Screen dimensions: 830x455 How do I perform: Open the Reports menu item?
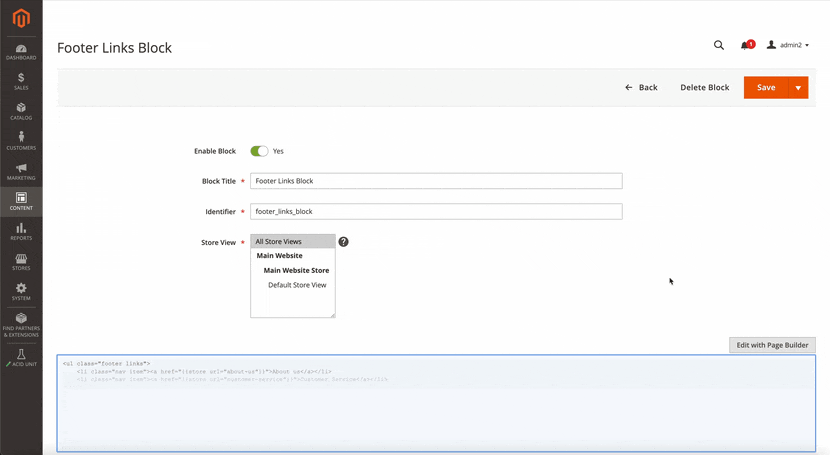click(21, 232)
